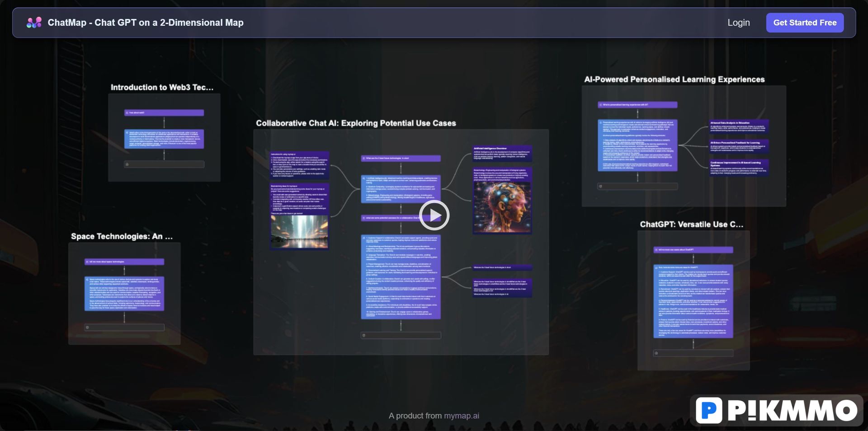This screenshot has width=868, height=431.
Task: Click the 'ChatGPT: Versatile Use C...' heading
Action: pyautogui.click(x=691, y=225)
